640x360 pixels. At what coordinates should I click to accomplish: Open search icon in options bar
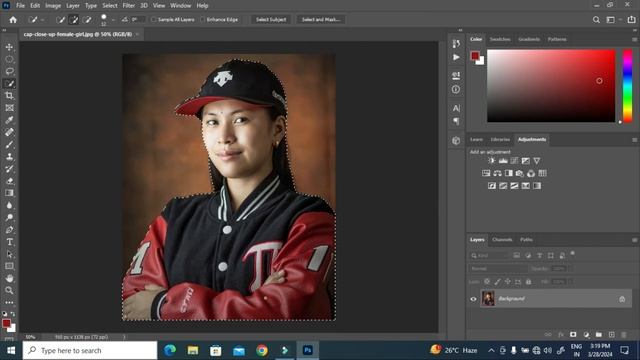596,20
